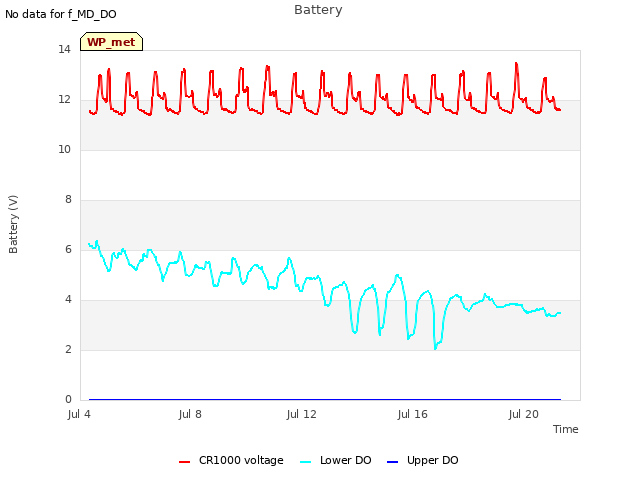Click the y-axis label 2

[x=68, y=349]
